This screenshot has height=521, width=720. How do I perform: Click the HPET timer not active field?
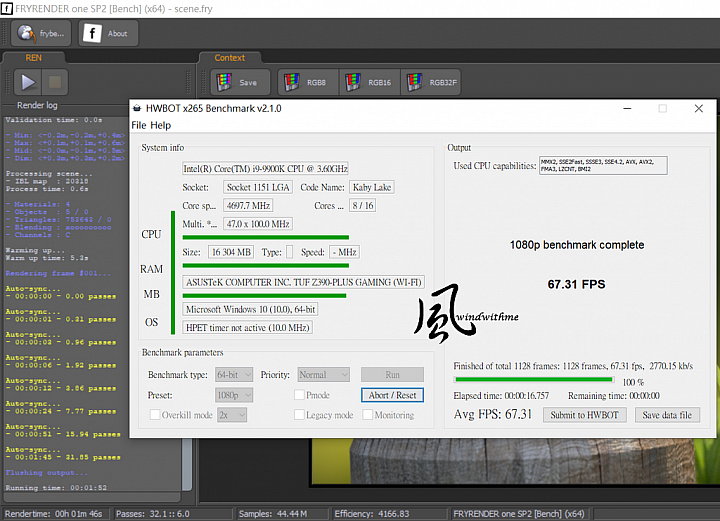248,328
